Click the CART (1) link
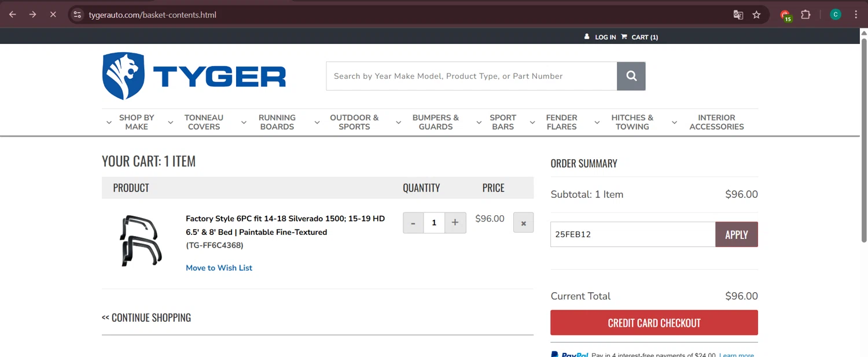868x357 pixels. 645,37
